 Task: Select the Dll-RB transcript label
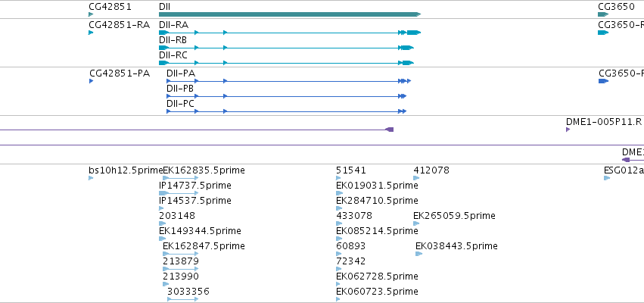coord(173,40)
